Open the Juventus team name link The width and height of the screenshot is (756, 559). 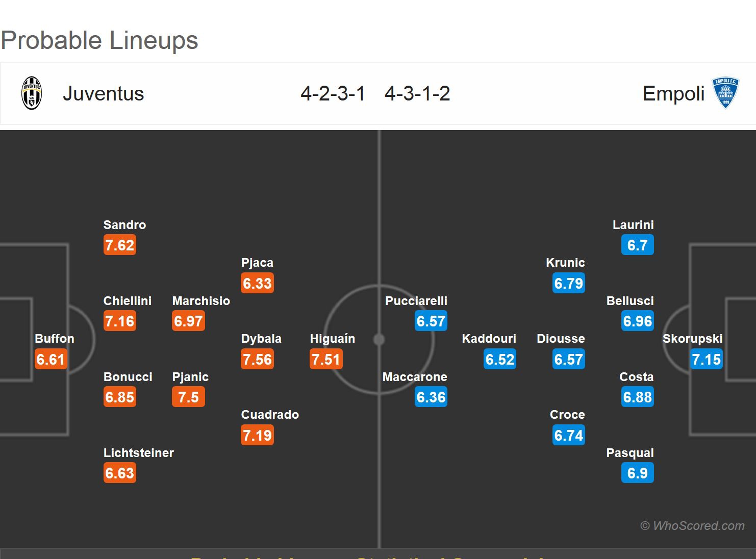[103, 94]
